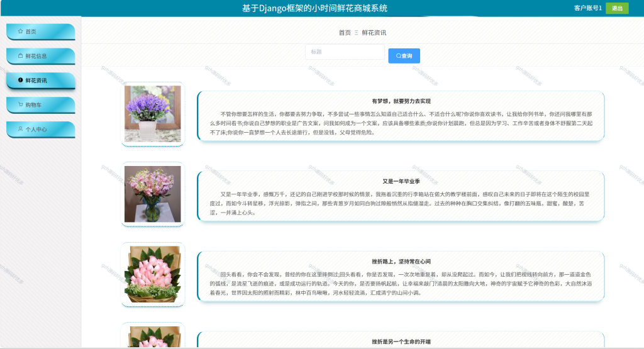Open the article 又是一年毕业季
The height and width of the screenshot is (349, 644).
pos(401,181)
